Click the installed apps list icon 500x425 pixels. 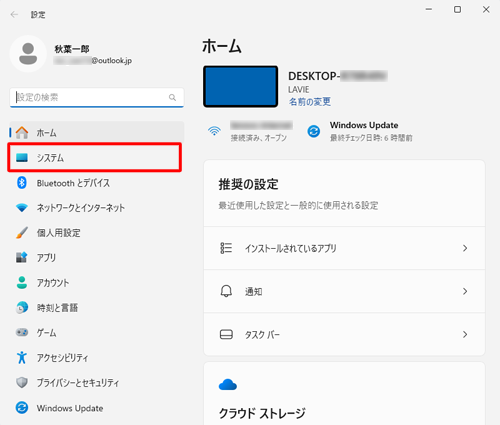[226, 248]
